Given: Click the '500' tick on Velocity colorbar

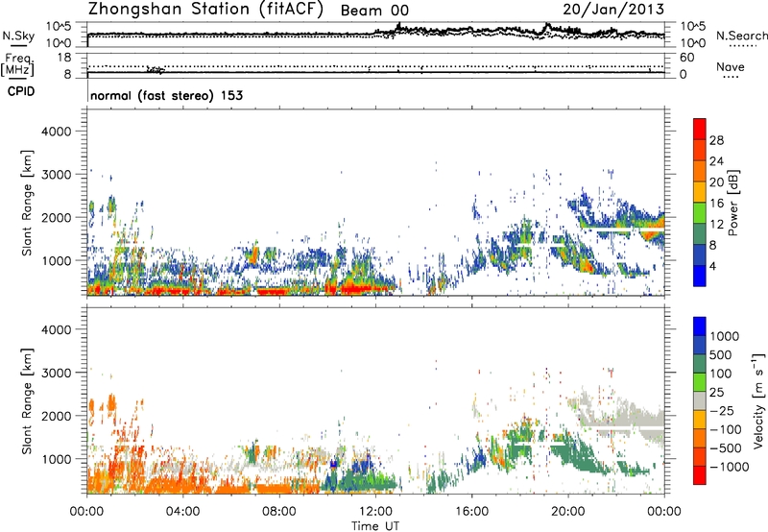Looking at the screenshot, I should 721,354.
